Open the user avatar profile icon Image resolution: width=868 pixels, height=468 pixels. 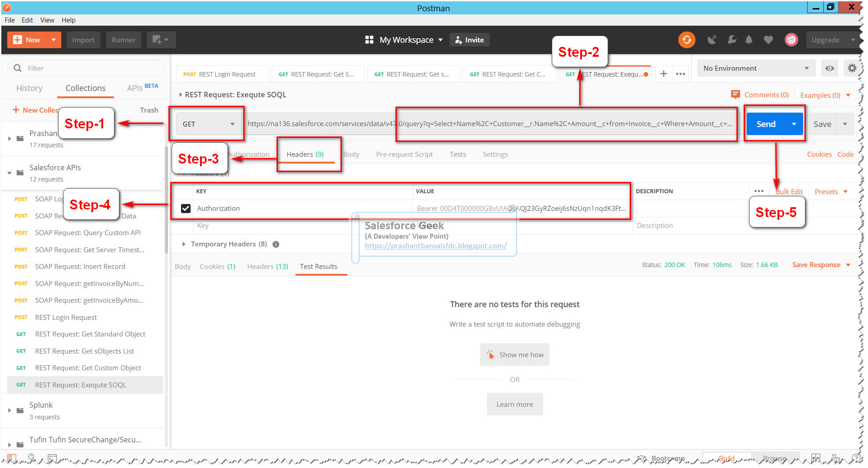(791, 40)
